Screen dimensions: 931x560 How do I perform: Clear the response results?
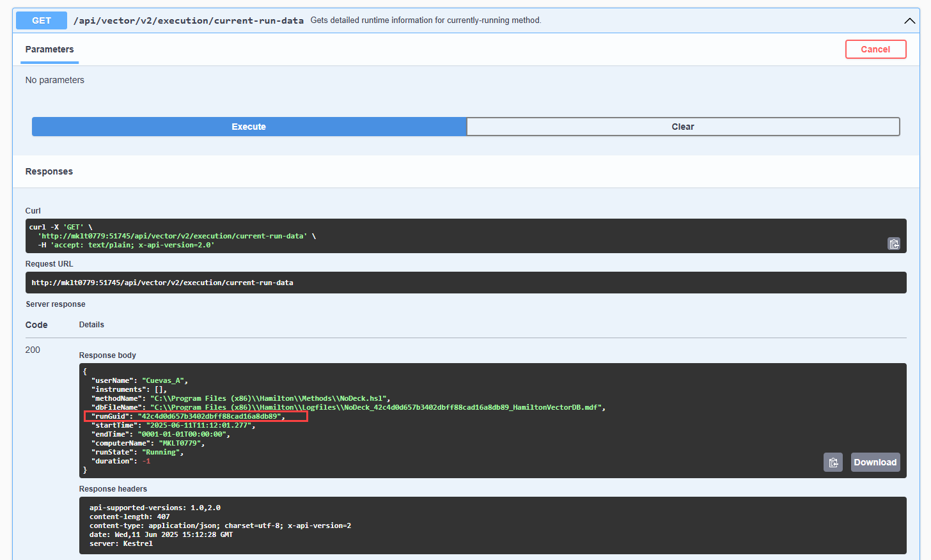[x=683, y=127]
